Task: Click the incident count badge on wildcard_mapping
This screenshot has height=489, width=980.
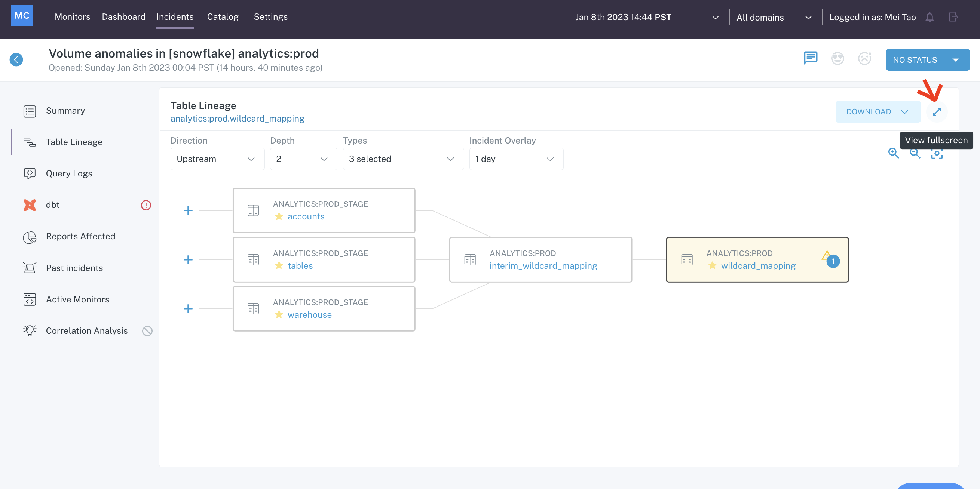Action: tap(833, 261)
